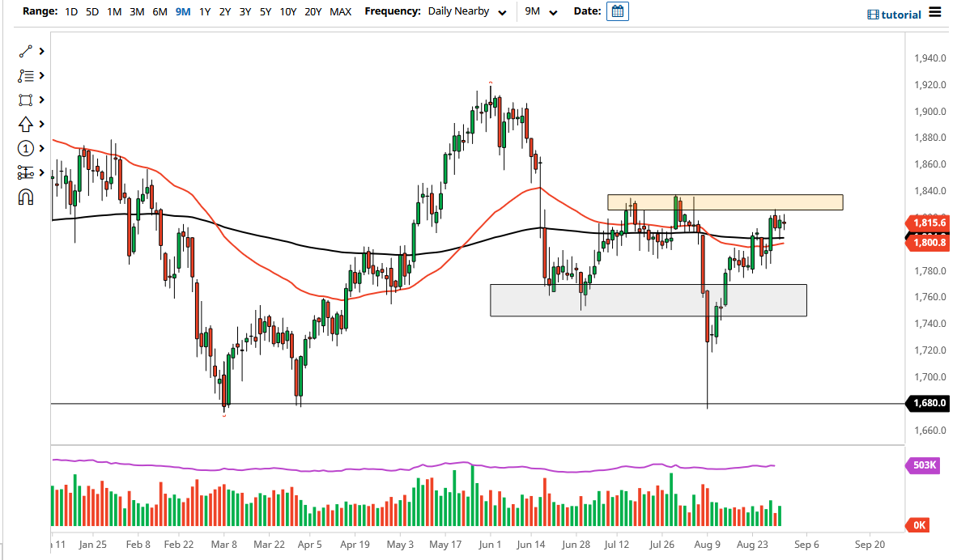Switch range to 6M
This screenshot has height=560, width=957.
[x=159, y=11]
